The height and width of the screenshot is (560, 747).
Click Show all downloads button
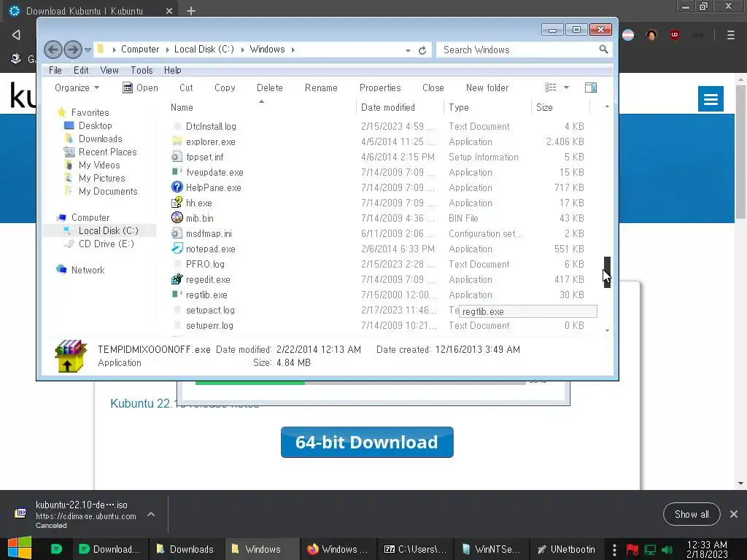692,514
